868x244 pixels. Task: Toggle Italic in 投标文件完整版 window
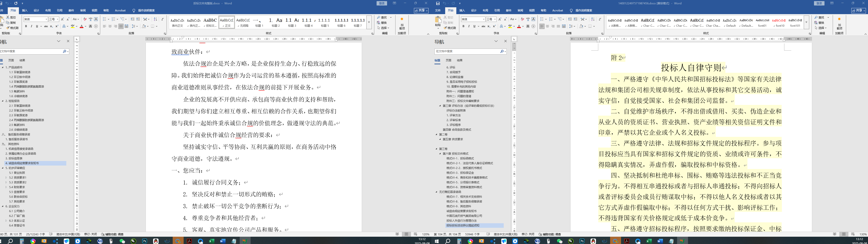(x=31, y=26)
